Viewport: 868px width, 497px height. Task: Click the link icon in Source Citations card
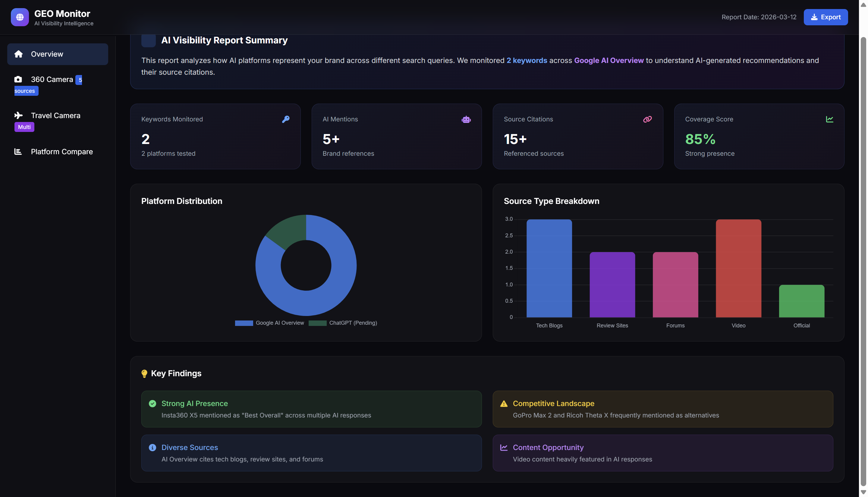(x=647, y=119)
